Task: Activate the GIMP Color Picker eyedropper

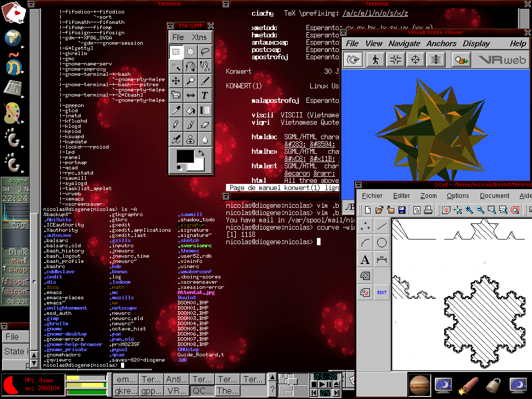Action: pyautogui.click(x=176, y=110)
